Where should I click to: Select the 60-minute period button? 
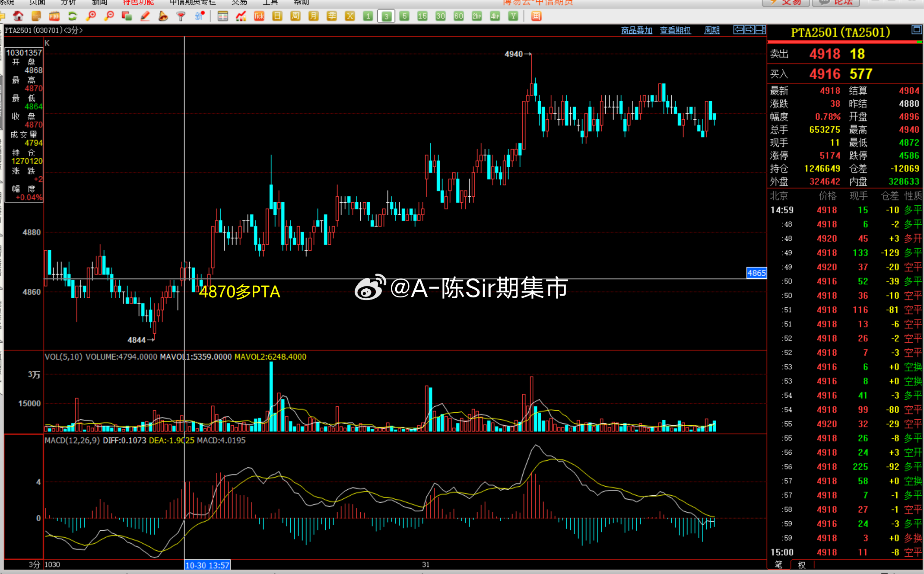[459, 16]
